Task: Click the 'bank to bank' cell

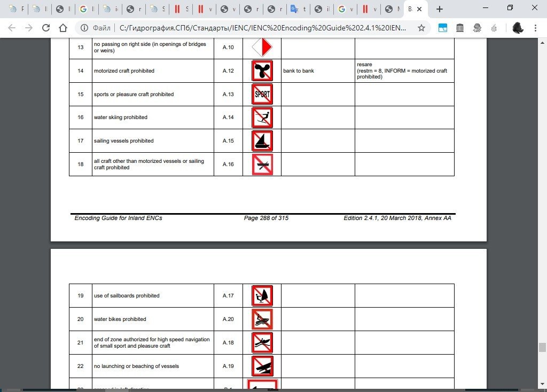Action: click(x=318, y=71)
